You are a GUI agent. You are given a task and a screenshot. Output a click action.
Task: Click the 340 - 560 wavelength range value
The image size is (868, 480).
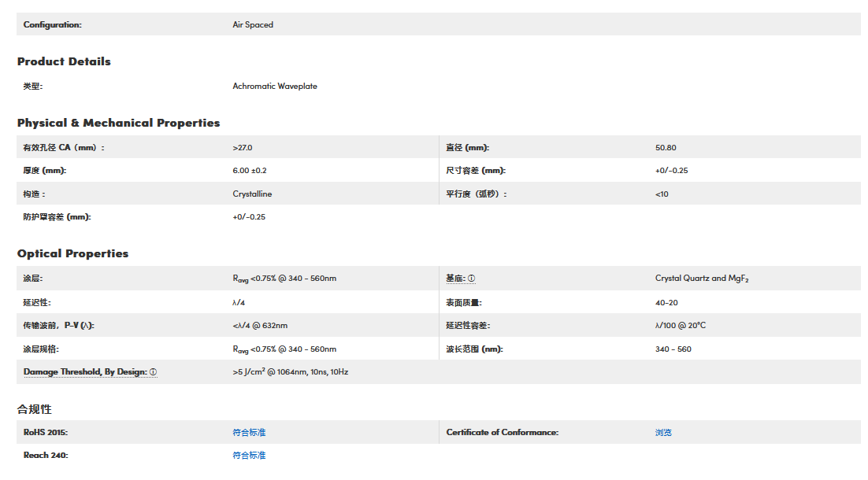coord(673,349)
